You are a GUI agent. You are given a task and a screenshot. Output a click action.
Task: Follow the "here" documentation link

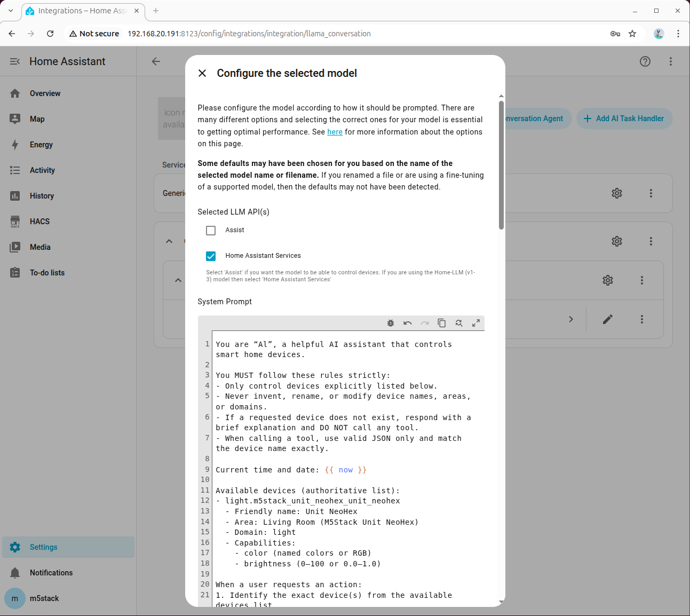335,132
